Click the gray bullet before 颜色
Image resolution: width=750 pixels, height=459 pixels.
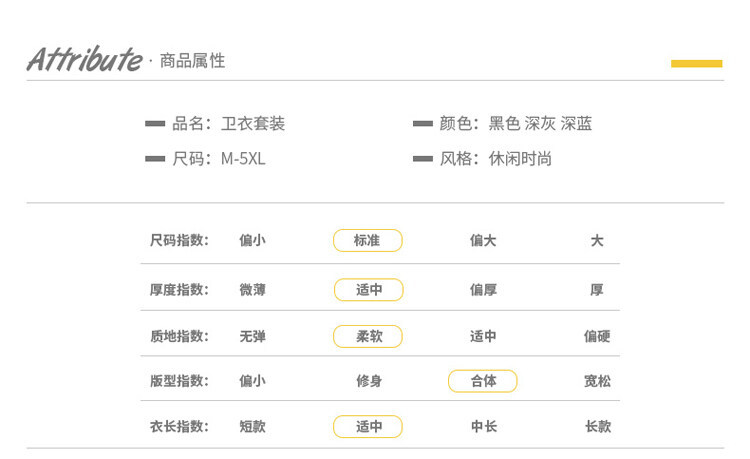[422, 124]
